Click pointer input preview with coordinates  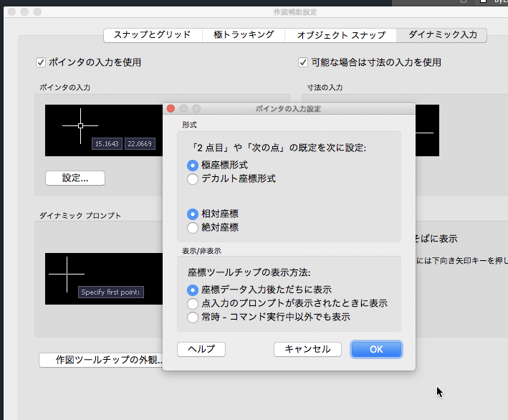click(104, 130)
